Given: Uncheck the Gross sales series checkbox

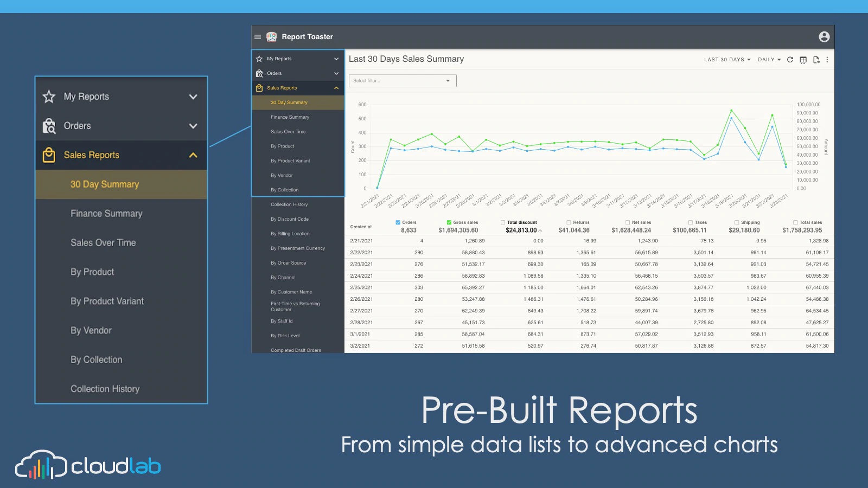Looking at the screenshot, I should coord(449,222).
